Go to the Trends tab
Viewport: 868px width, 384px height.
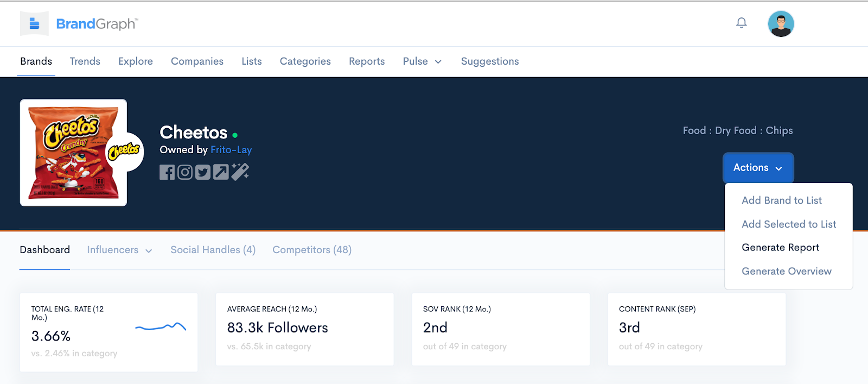point(85,61)
